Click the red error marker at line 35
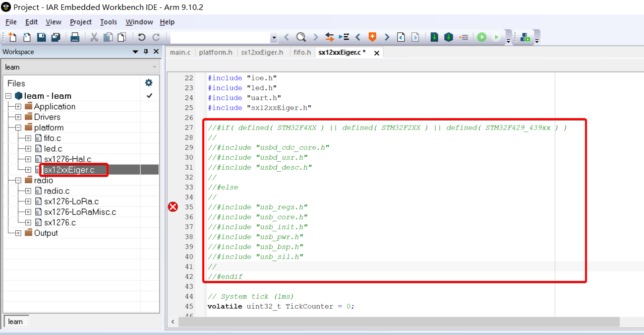The height and width of the screenshot is (335, 644). click(173, 207)
